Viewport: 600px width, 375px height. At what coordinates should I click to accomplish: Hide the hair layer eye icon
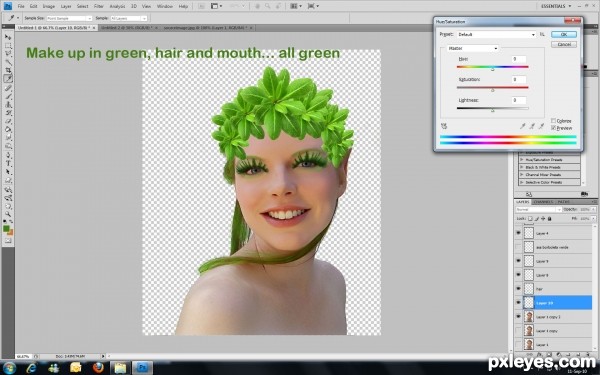coord(518,289)
